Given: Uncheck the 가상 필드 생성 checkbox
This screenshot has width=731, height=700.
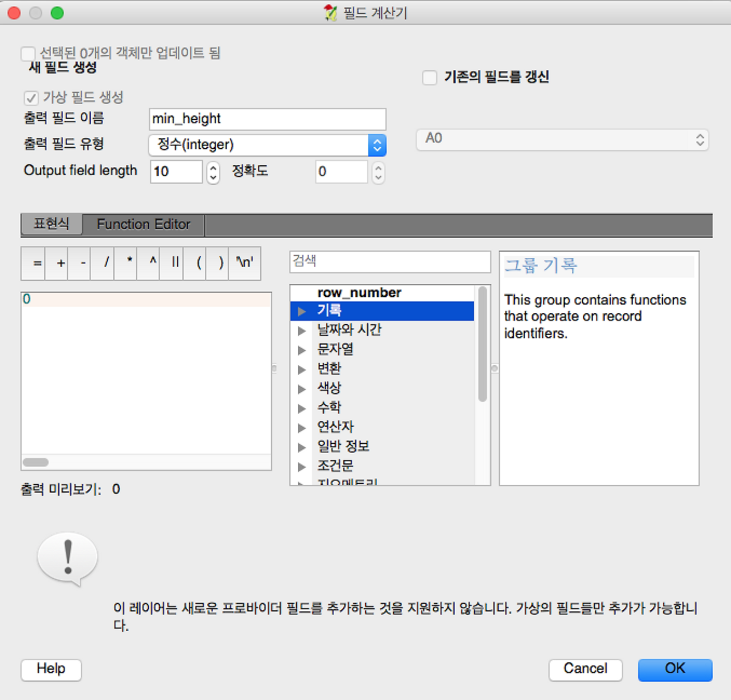Looking at the screenshot, I should [x=31, y=98].
